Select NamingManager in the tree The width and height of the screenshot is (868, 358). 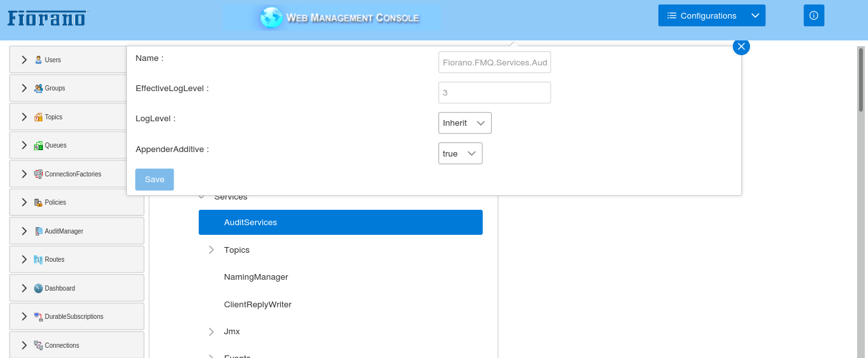pyautogui.click(x=256, y=277)
